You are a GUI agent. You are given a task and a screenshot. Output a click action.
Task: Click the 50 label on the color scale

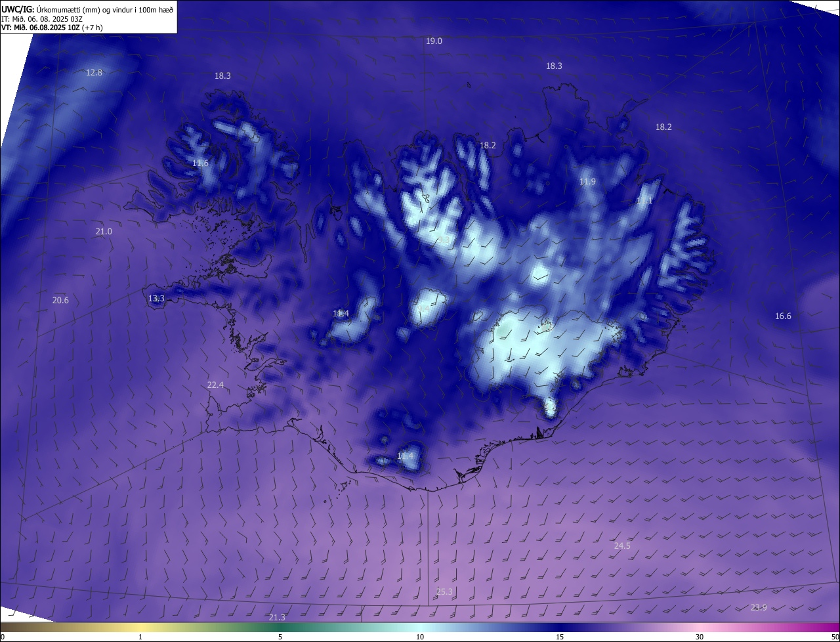tap(835, 637)
